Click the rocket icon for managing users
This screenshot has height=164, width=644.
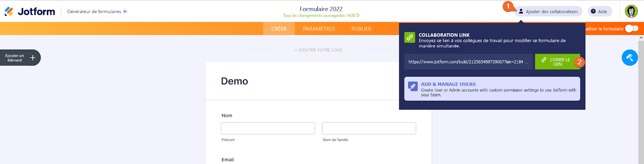tap(413, 86)
